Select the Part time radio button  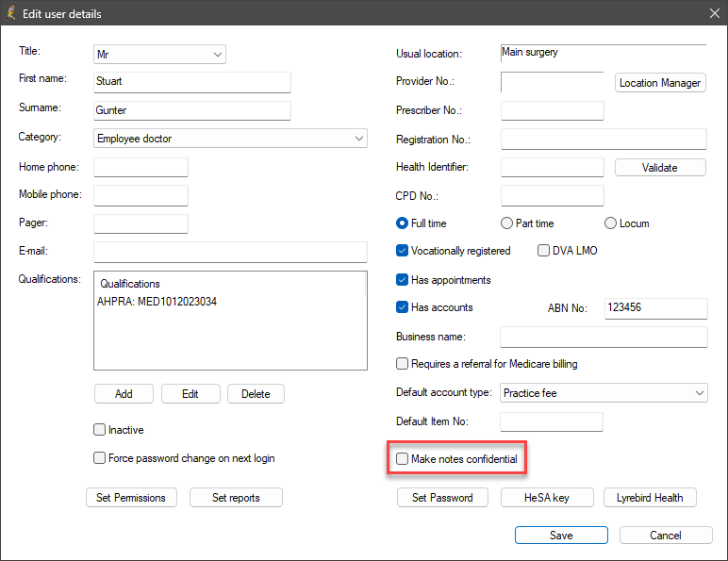click(506, 223)
